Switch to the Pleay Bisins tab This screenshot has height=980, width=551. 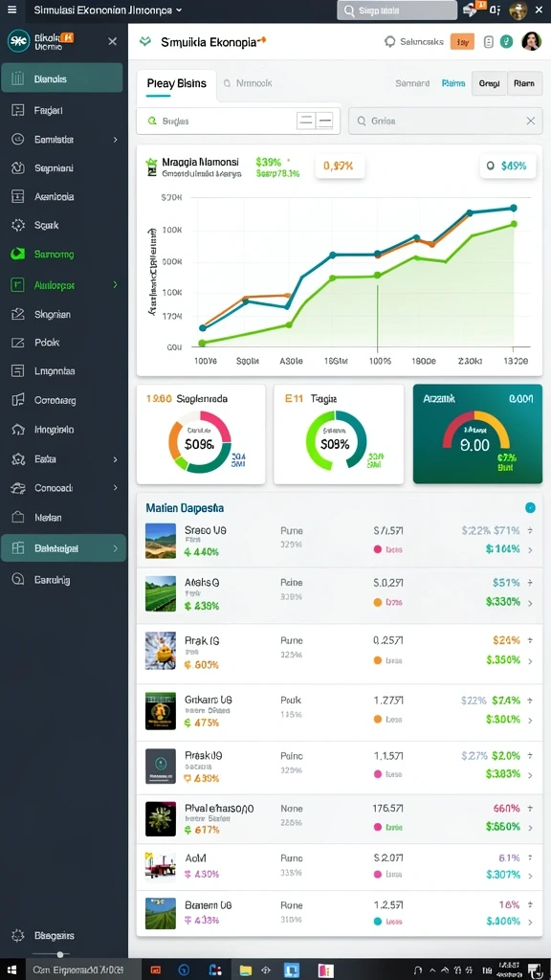point(177,83)
